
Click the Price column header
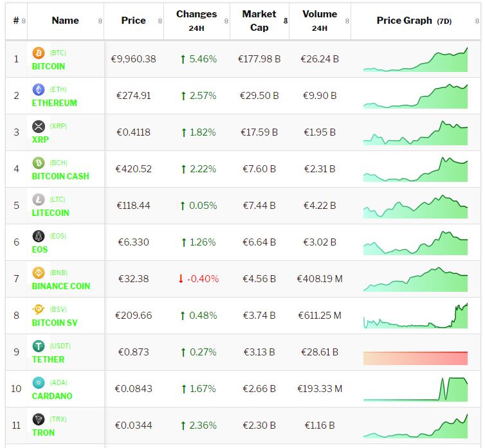click(133, 21)
